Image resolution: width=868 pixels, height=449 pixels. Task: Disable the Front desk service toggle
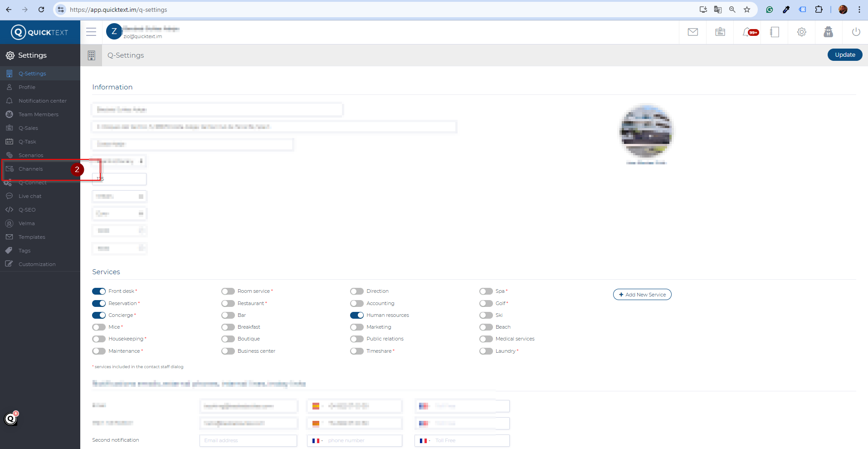click(x=99, y=291)
